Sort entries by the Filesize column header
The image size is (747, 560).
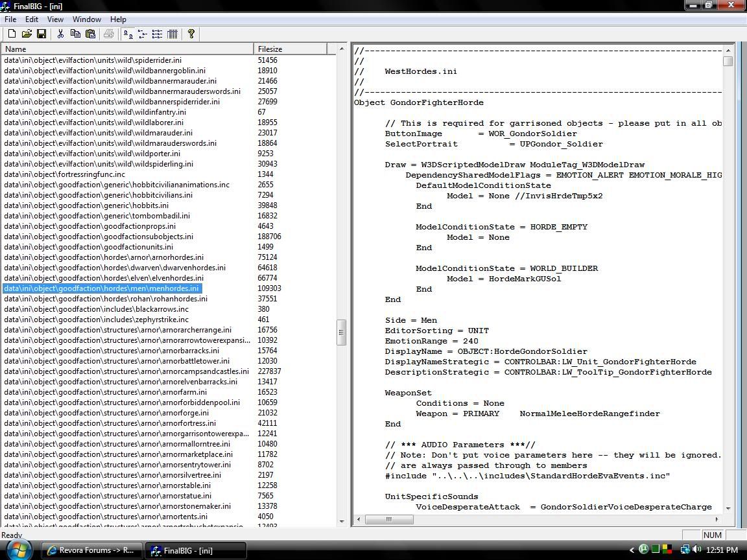[x=273, y=49]
